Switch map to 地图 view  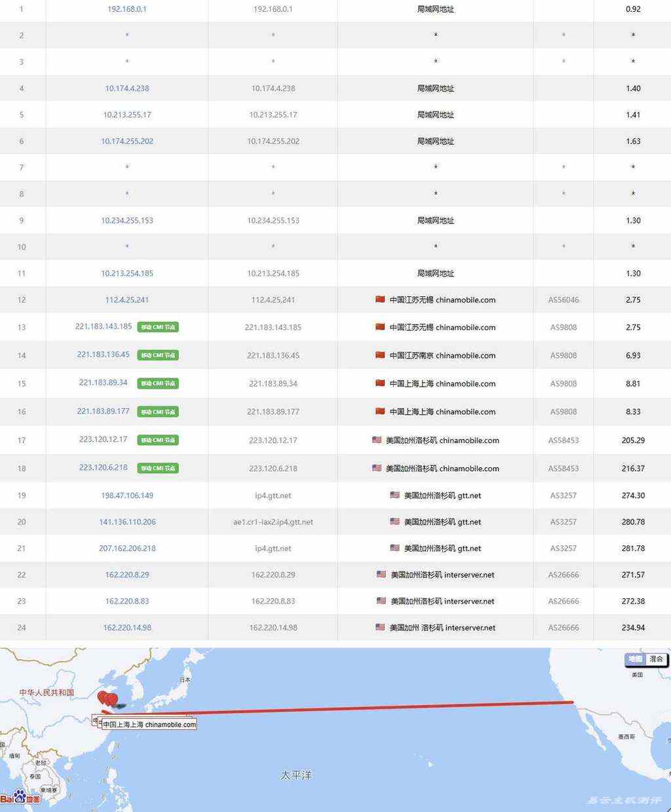coord(636,659)
